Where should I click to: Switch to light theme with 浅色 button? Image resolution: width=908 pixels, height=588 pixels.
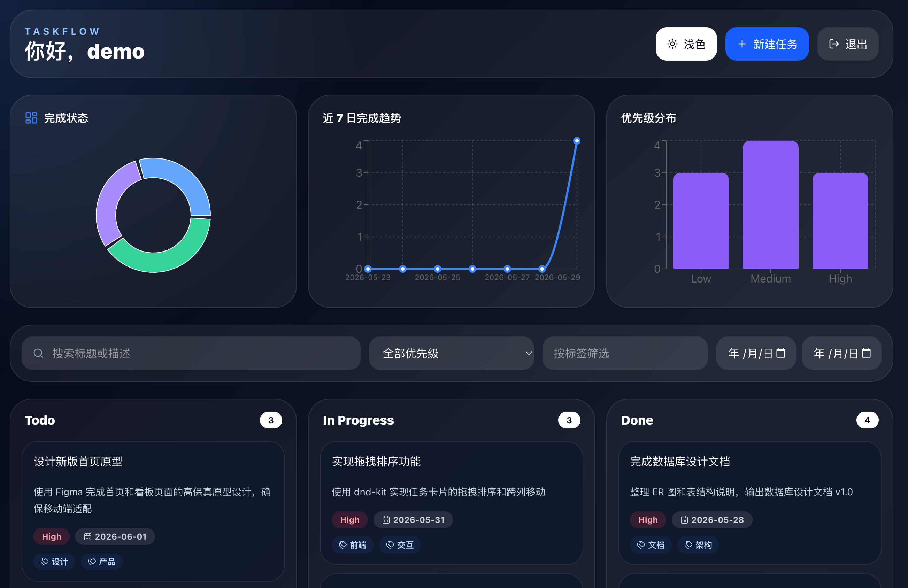(686, 44)
